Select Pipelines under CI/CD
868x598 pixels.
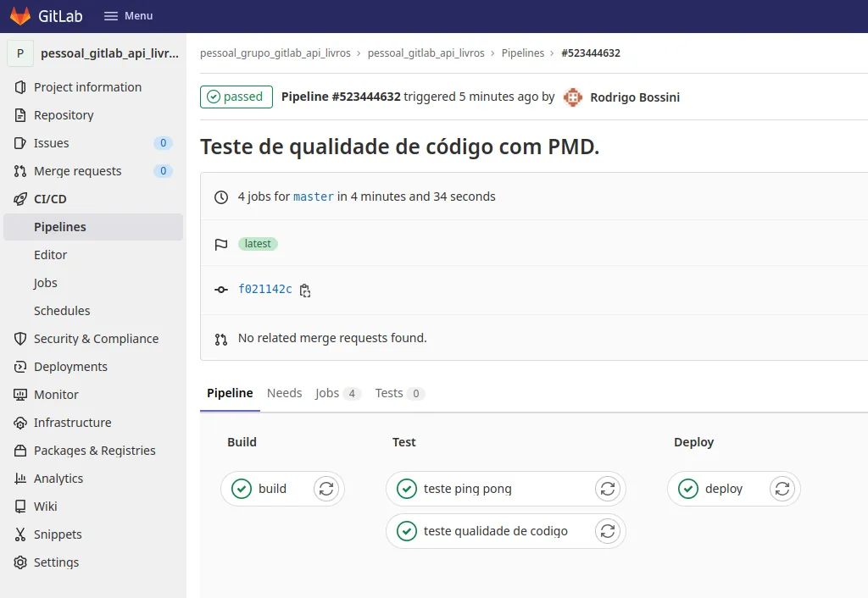[93, 227]
